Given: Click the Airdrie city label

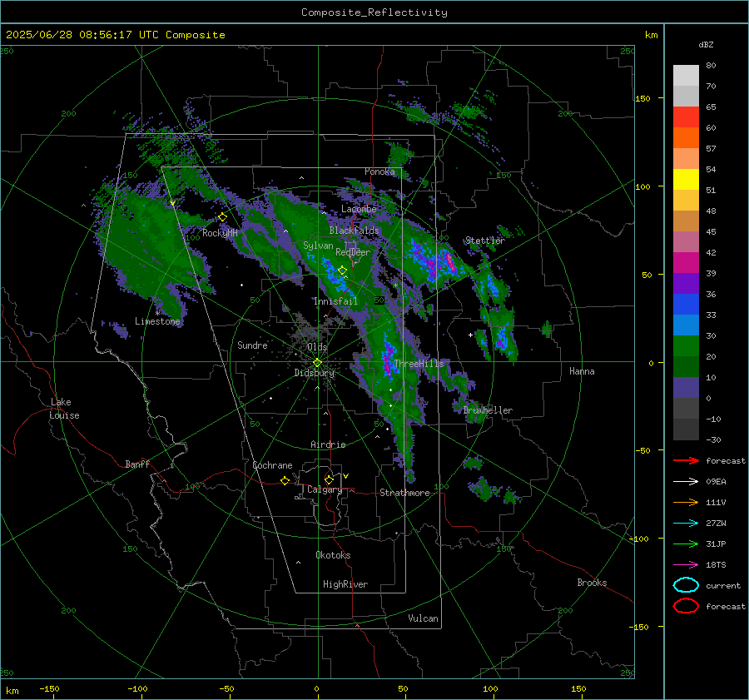Looking at the screenshot, I should (x=328, y=444).
